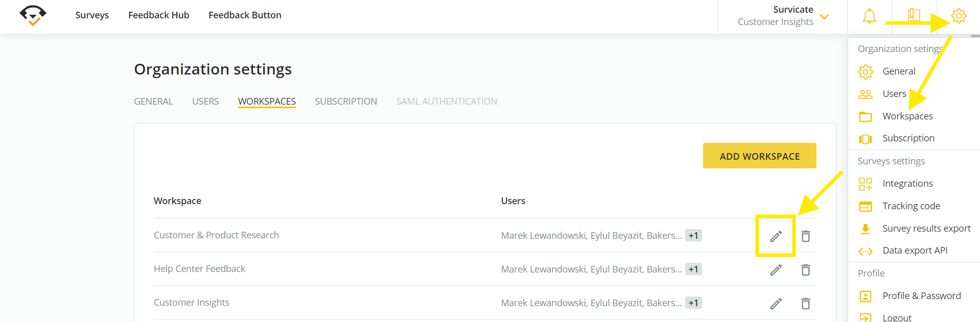Click +1 badge in Customer & Product Research row

click(693, 235)
